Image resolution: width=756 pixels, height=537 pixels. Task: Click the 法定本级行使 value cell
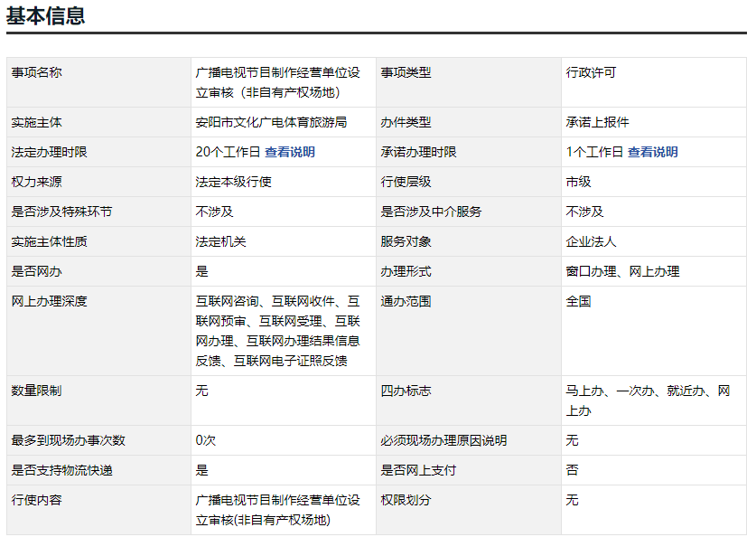233,182
